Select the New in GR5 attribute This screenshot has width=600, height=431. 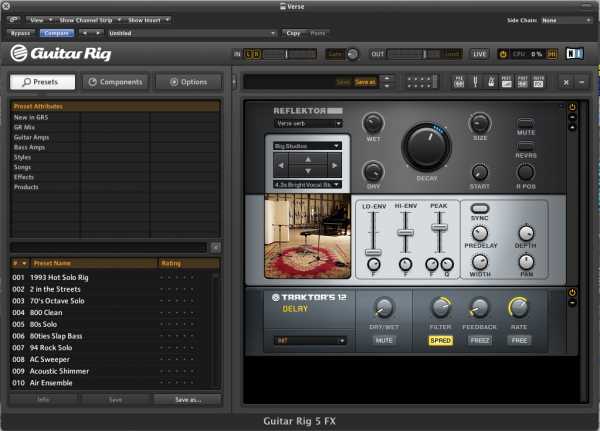click(x=31, y=117)
